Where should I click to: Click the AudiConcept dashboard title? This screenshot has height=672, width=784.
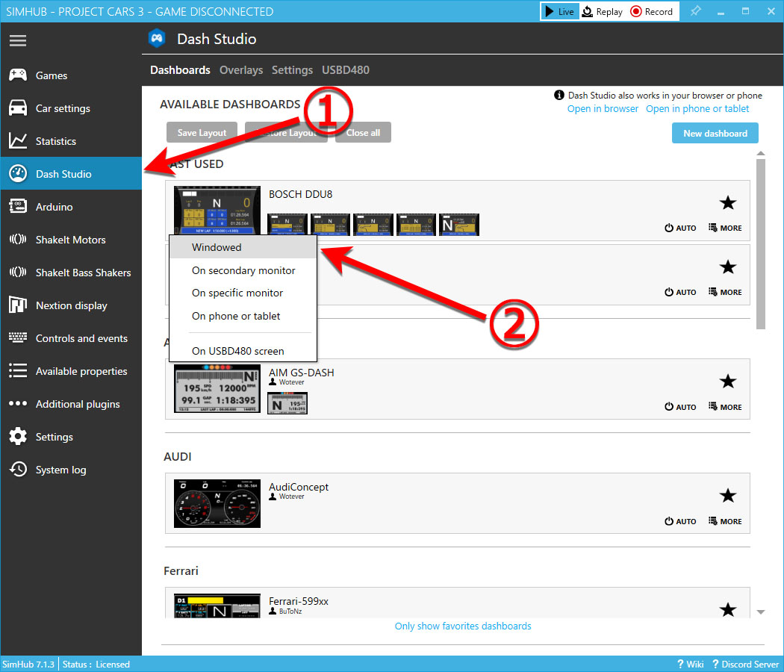[x=299, y=487]
